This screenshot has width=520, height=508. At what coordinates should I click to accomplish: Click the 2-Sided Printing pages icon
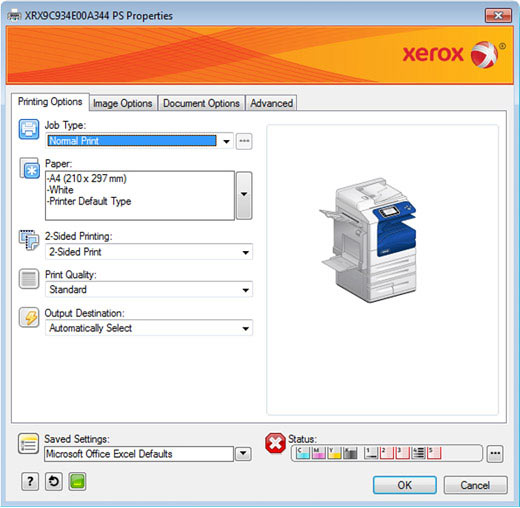tap(29, 240)
